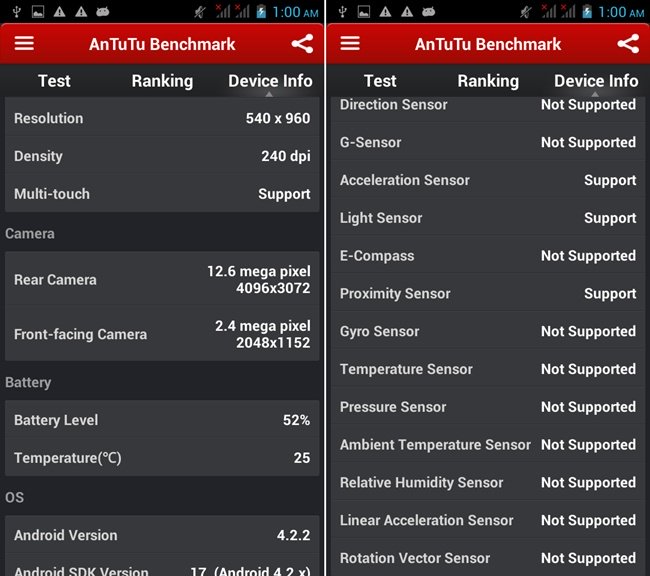This screenshot has width=650, height=576.
Task: Tap share icon on right phone screen
Action: point(628,44)
